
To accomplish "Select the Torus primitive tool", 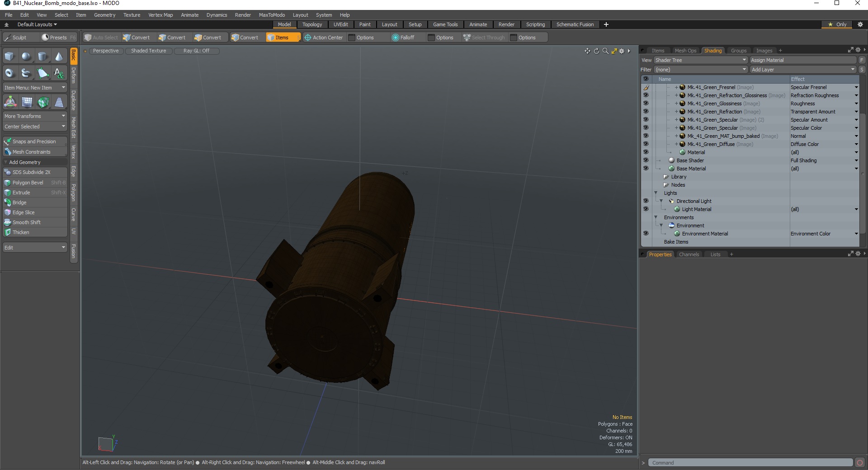I will [x=10, y=73].
